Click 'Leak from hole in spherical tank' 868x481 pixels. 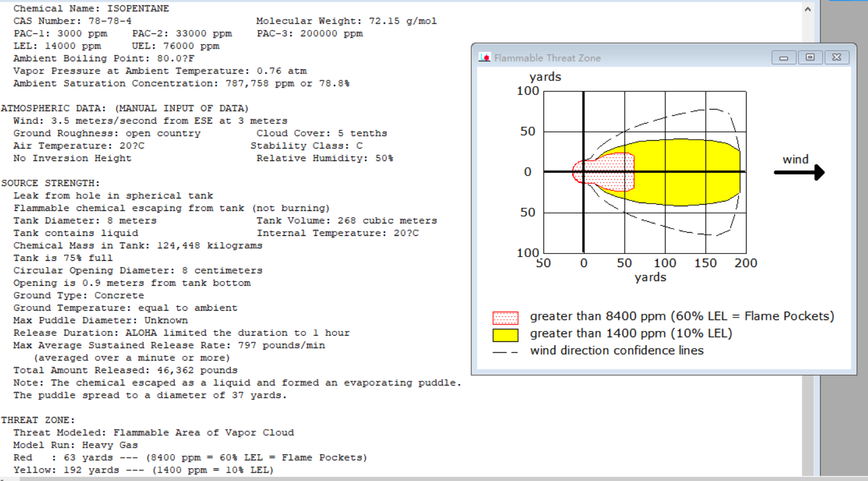113,195
